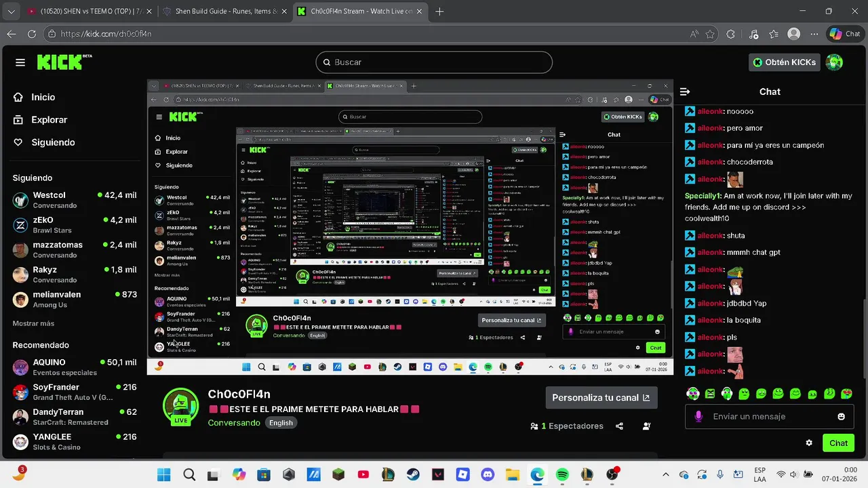The height and width of the screenshot is (488, 868).
Task: Open melianvalen channel in the sidebar
Action: point(75,300)
